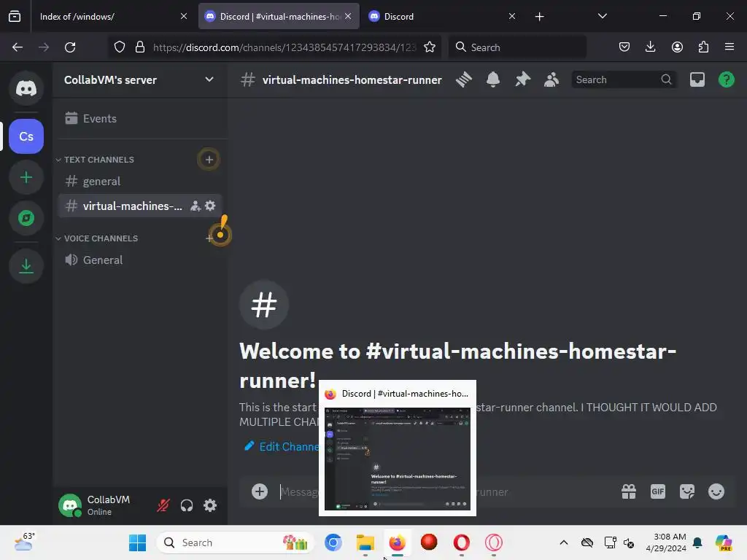The image size is (747, 560).
Task: Open tracking protection shield icon
Action: (x=120, y=47)
